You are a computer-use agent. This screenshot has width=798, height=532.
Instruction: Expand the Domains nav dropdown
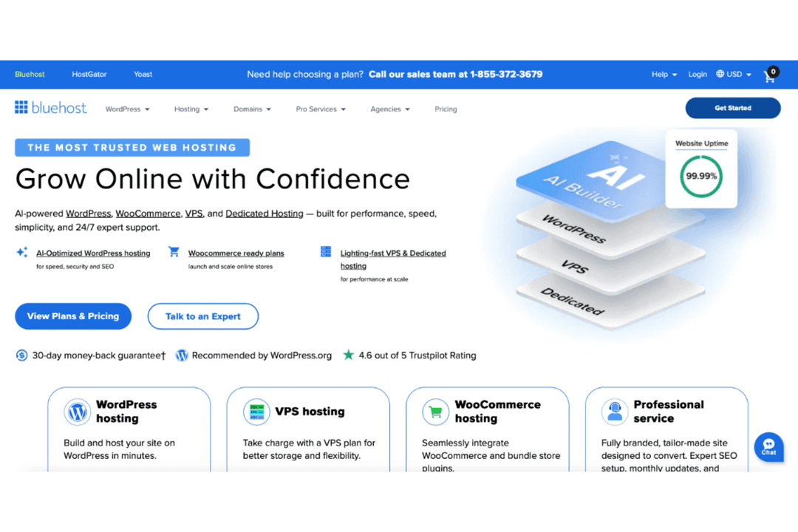pos(252,109)
